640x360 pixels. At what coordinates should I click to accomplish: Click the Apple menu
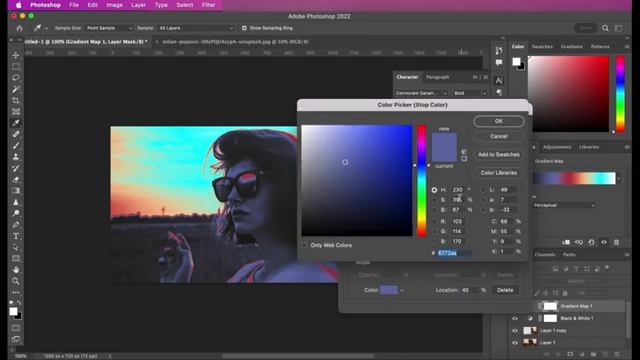pos(18,5)
